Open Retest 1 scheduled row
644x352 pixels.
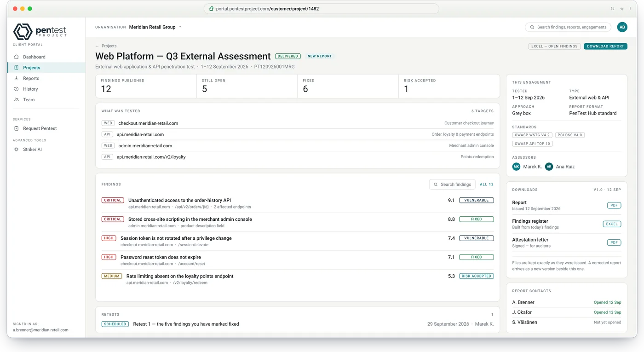[297, 324]
